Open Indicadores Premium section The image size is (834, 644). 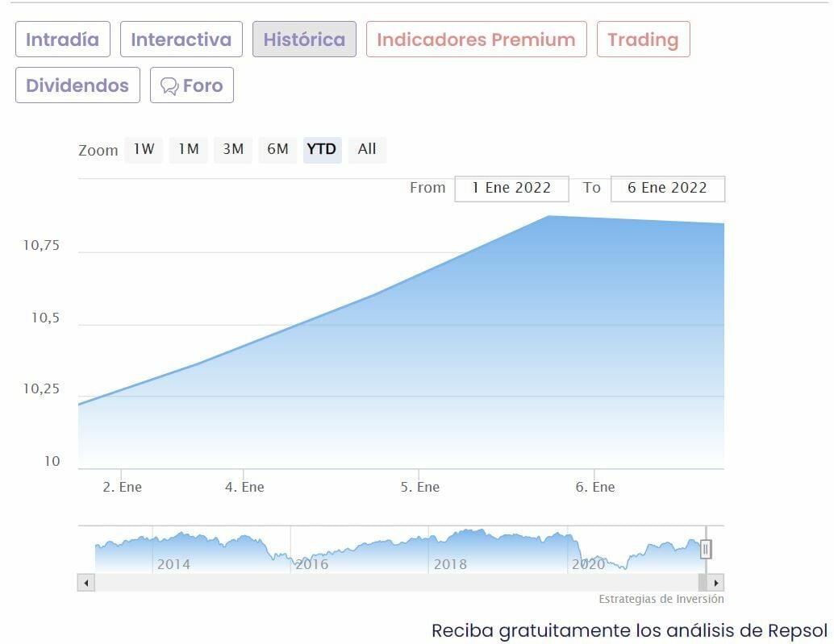[476, 39]
